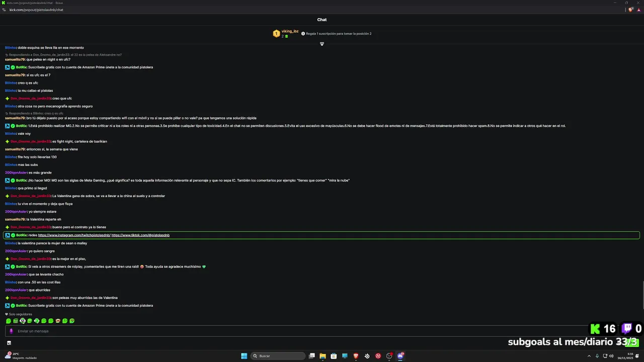Open viking_ibz top gifter profile
Screen dimensions: 644x362
[290, 31]
